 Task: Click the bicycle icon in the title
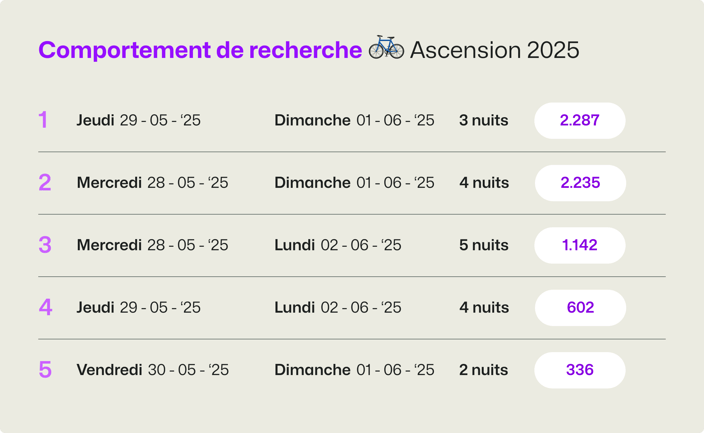(386, 47)
